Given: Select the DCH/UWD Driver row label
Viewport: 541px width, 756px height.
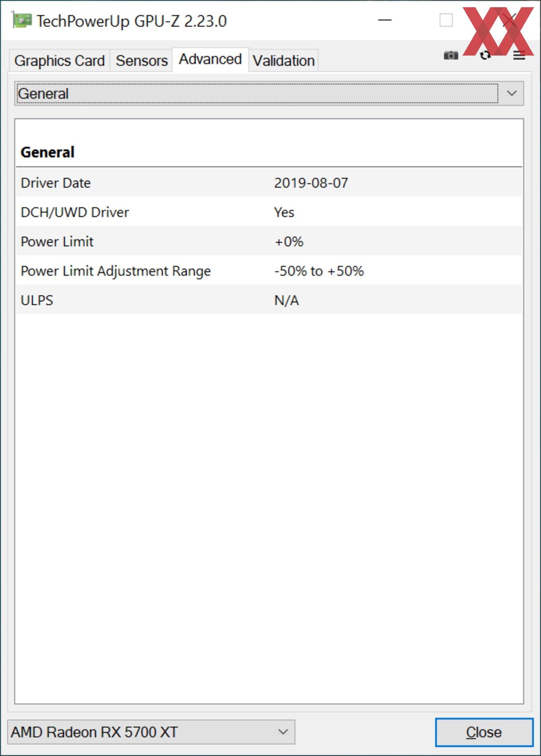Looking at the screenshot, I should point(75,212).
